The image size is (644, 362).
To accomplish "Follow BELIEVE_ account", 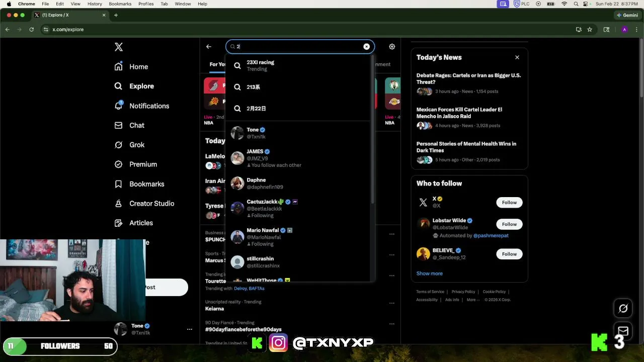I will [509, 254].
